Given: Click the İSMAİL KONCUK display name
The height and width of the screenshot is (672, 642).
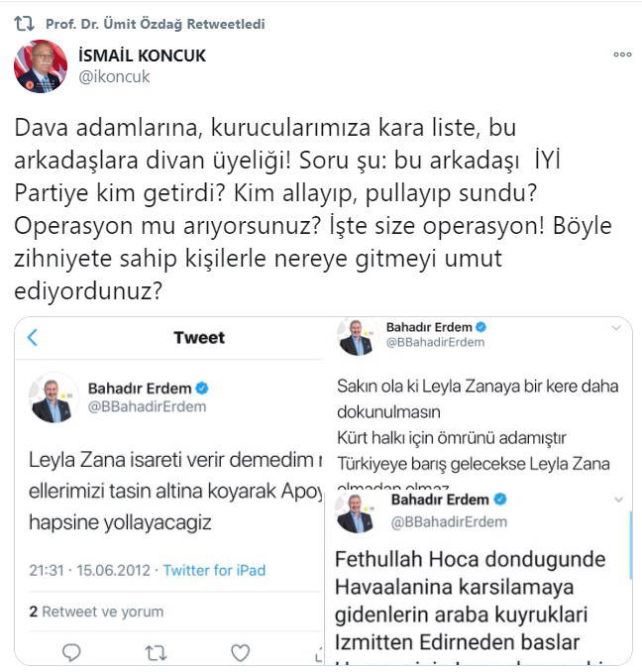Looking at the screenshot, I should point(142,56).
